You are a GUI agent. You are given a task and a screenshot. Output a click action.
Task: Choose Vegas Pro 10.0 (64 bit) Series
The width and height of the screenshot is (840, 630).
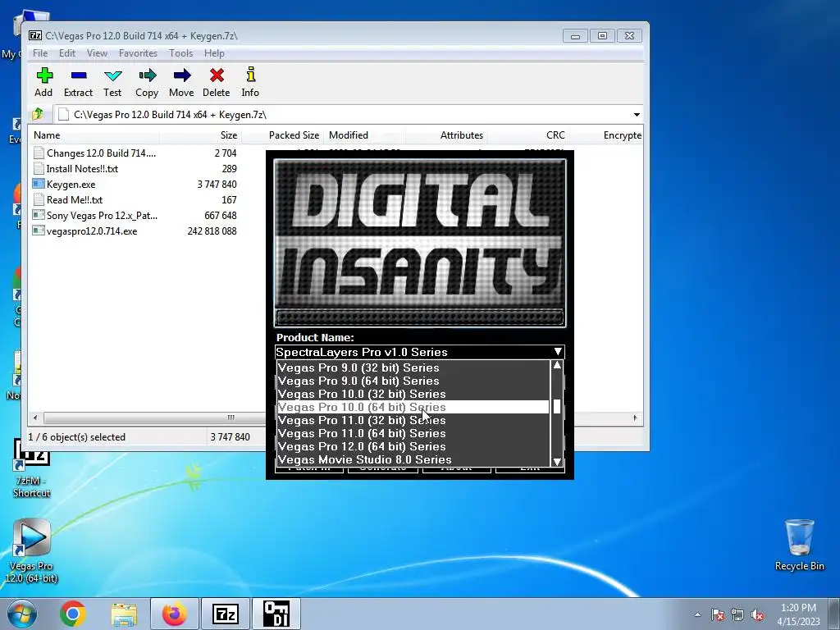click(413, 407)
